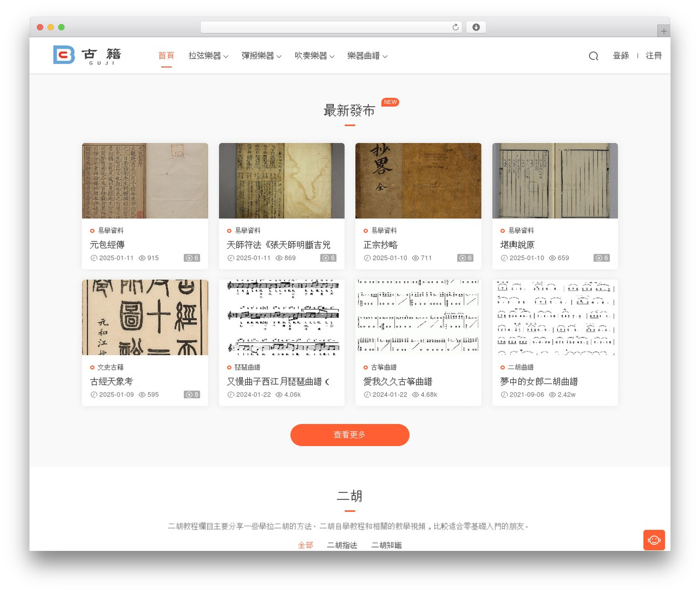Click the image count badge on 正宗抄略
Screen dimensions: 700x593
465,258
